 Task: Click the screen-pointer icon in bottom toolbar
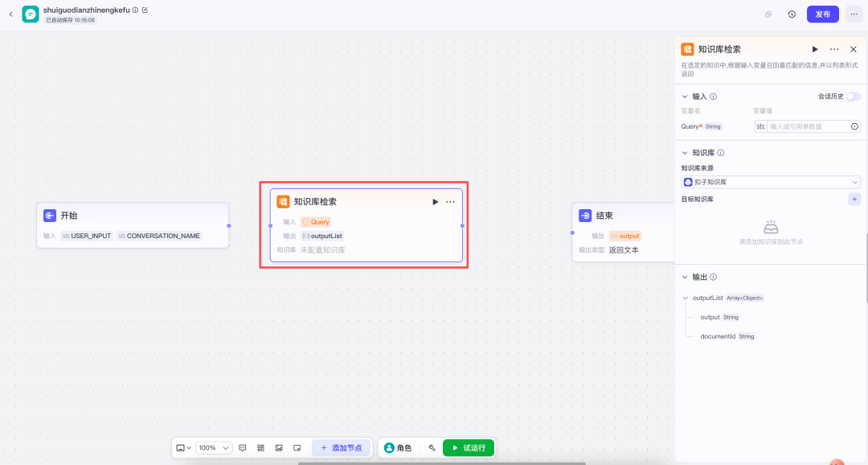point(297,448)
